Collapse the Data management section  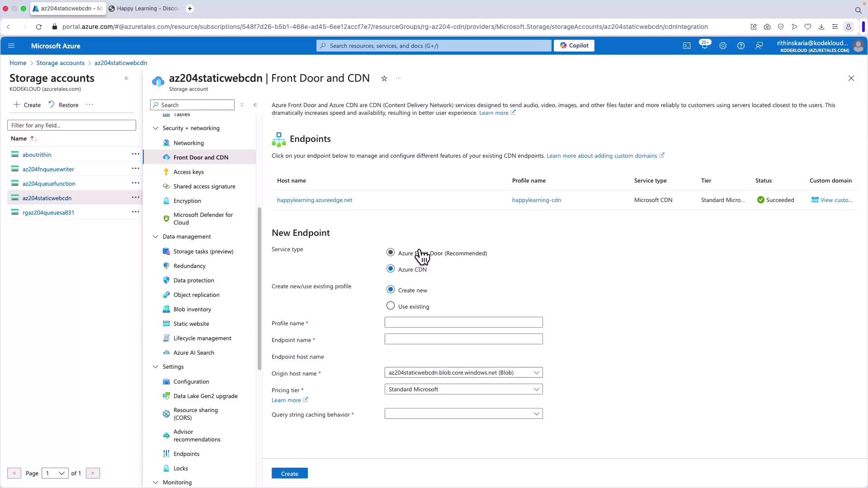(x=156, y=237)
